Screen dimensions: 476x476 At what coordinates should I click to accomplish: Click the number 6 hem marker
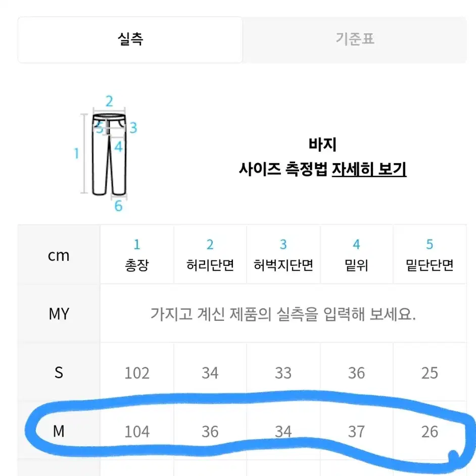[x=118, y=206]
